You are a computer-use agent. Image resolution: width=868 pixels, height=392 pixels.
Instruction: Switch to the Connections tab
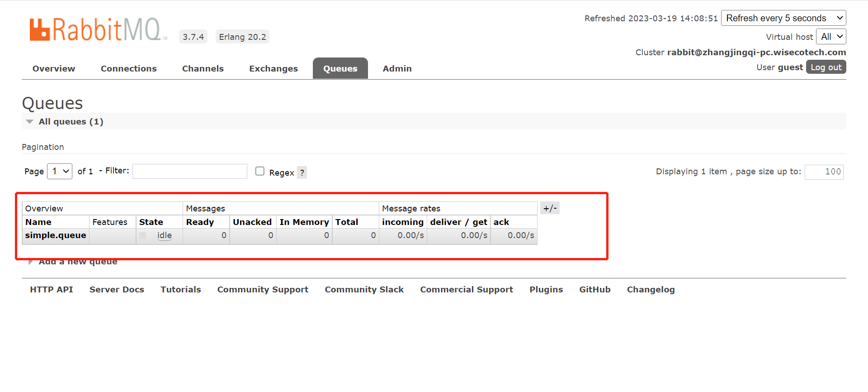pyautogui.click(x=129, y=68)
